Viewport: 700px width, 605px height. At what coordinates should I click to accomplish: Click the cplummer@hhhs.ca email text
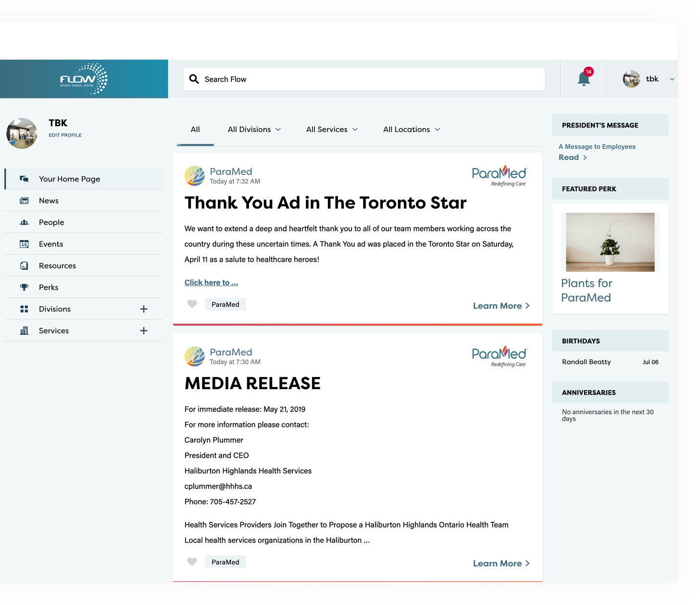point(218,486)
